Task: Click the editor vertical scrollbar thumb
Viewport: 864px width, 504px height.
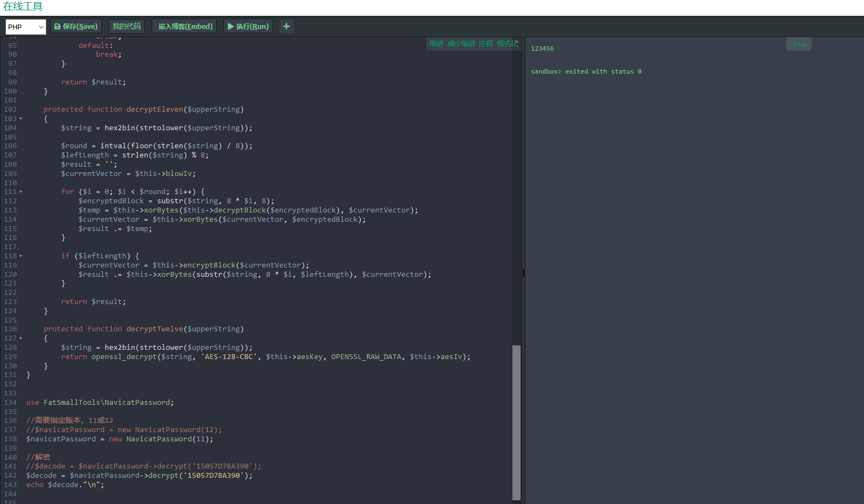Action: click(516, 422)
